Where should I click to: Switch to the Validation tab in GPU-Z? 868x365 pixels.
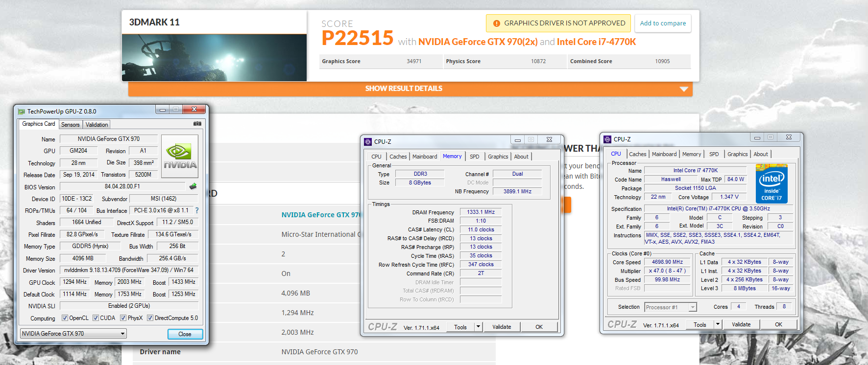pos(97,125)
